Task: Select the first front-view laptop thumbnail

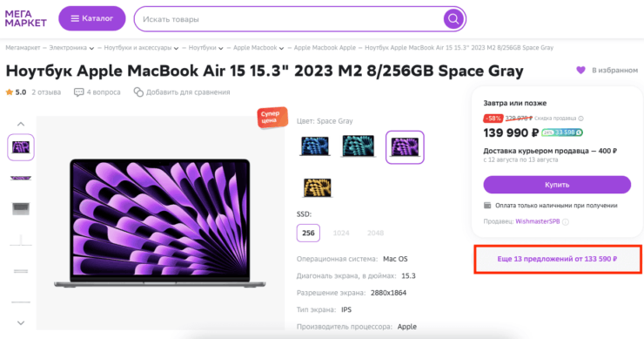Action: [x=21, y=147]
